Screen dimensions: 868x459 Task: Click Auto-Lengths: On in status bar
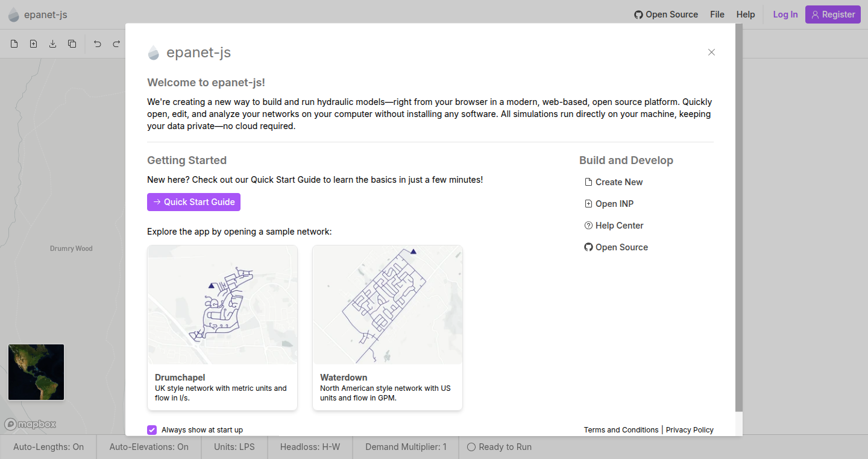[49, 447]
